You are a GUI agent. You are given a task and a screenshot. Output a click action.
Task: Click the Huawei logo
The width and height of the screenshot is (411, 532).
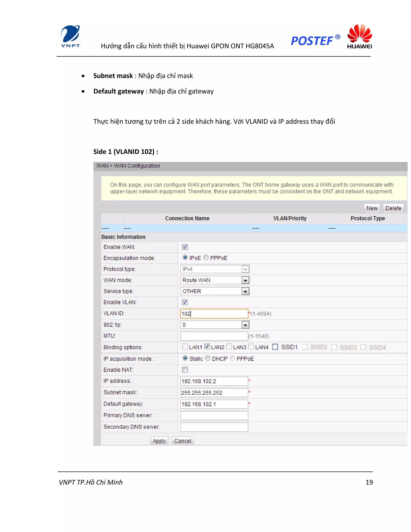click(x=359, y=37)
